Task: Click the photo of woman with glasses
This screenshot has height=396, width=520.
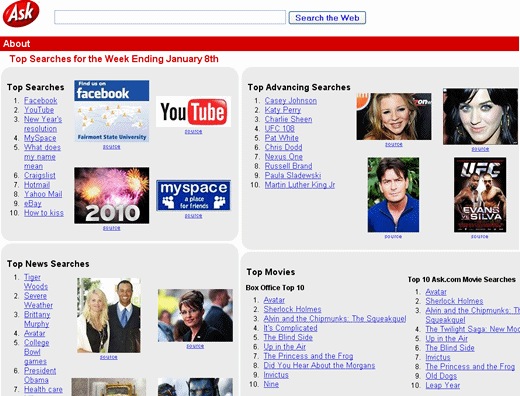Action: [195, 315]
